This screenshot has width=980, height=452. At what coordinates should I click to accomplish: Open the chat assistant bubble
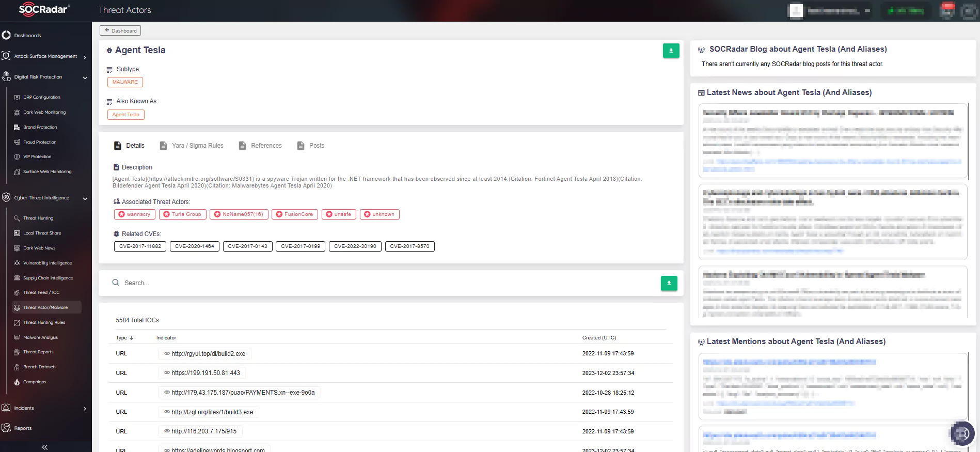pos(962,433)
